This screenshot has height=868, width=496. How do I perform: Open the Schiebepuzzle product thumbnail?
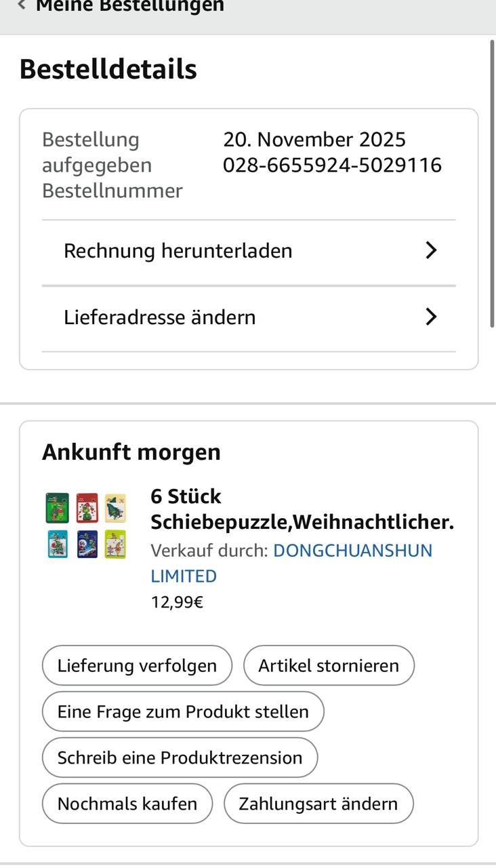[x=87, y=526]
